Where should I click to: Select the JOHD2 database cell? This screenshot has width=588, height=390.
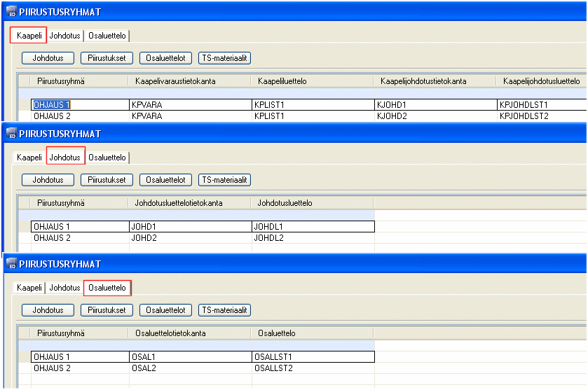189,238
